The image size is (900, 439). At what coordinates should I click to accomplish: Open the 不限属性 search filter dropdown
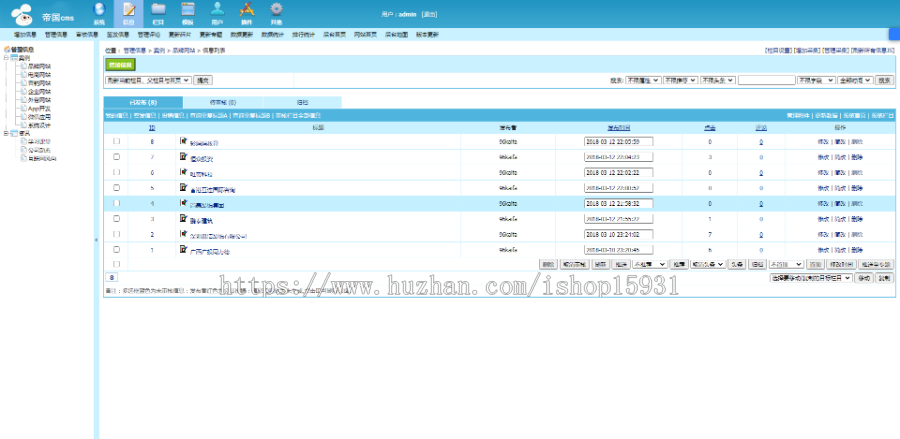[x=643, y=80]
